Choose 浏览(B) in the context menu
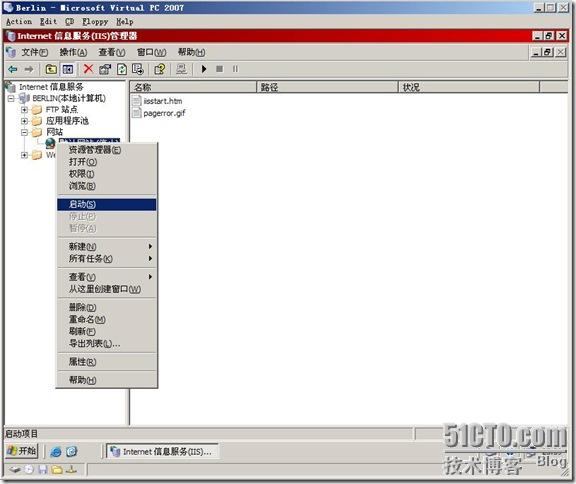The image size is (576, 484). pos(107,186)
